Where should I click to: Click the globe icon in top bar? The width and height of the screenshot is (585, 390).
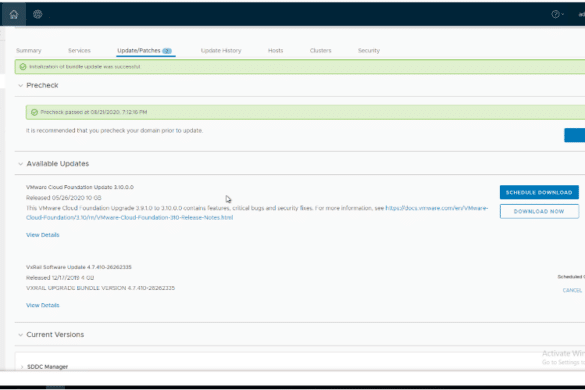[x=38, y=15]
